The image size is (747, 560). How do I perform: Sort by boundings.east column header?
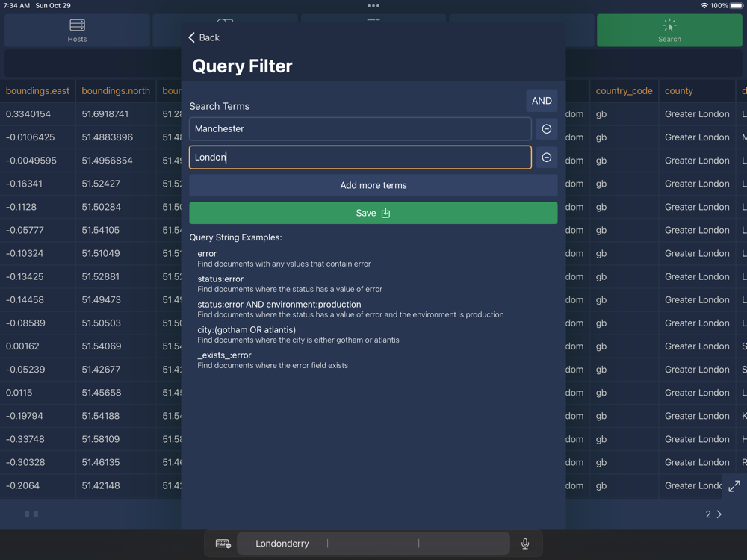coord(37,91)
